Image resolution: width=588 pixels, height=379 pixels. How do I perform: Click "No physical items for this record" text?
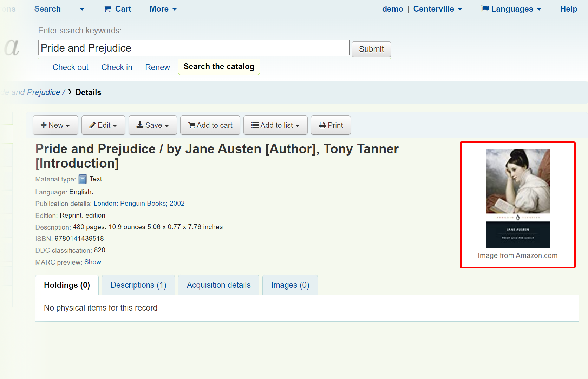coord(100,308)
